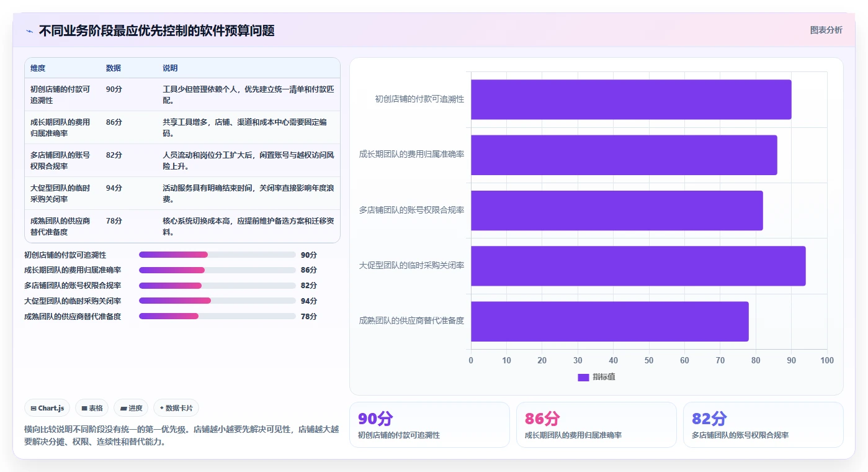Viewport: 868px width, 472px height.
Task: Click table cell 大促型团队的临时采购关闭率
Action: pyautogui.click(x=61, y=193)
